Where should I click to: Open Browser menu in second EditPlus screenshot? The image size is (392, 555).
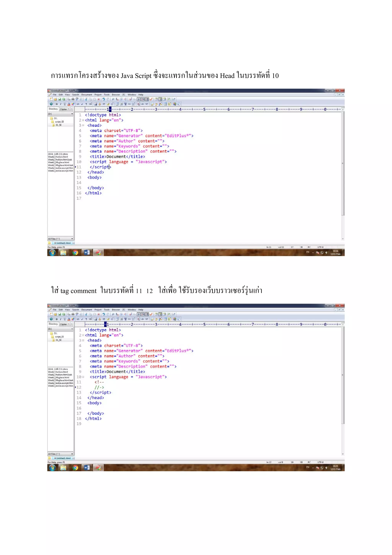pyautogui.click(x=116, y=310)
